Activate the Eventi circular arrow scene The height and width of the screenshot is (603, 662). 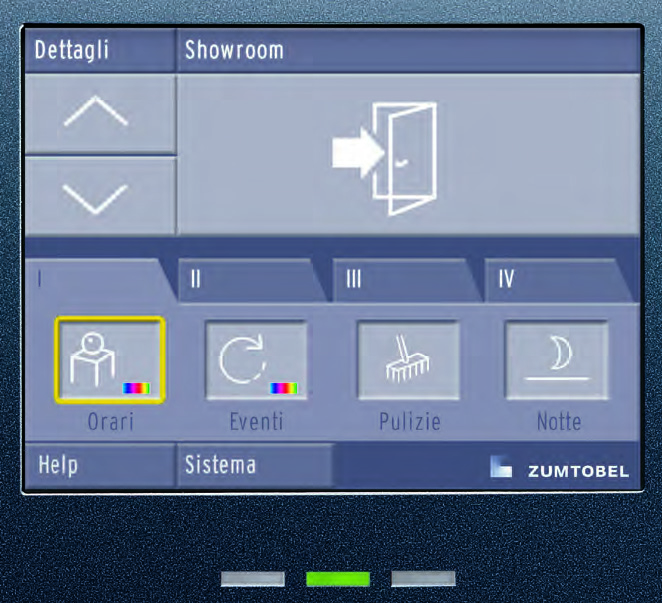click(x=257, y=360)
